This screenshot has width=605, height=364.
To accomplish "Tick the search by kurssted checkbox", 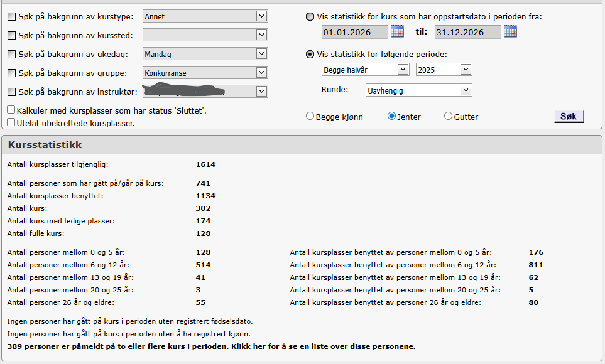I will [11, 36].
